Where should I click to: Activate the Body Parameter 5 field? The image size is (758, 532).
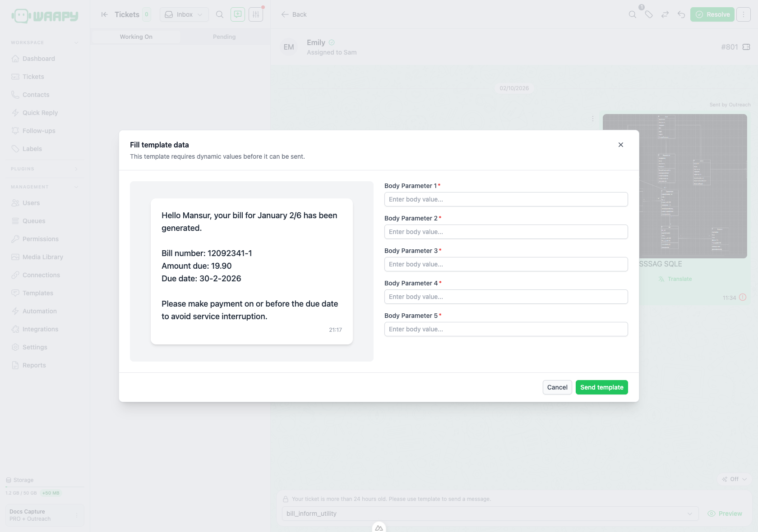click(x=506, y=329)
